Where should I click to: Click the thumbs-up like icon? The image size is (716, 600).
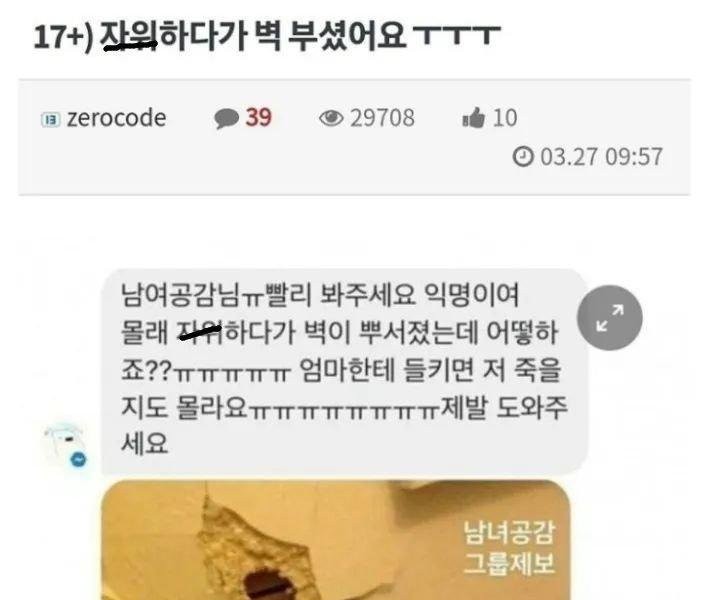click(474, 117)
